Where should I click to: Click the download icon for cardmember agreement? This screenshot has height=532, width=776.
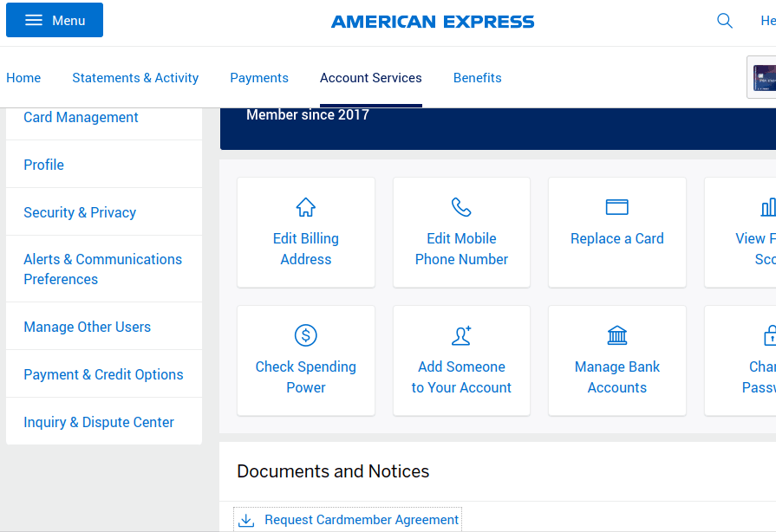click(x=246, y=520)
